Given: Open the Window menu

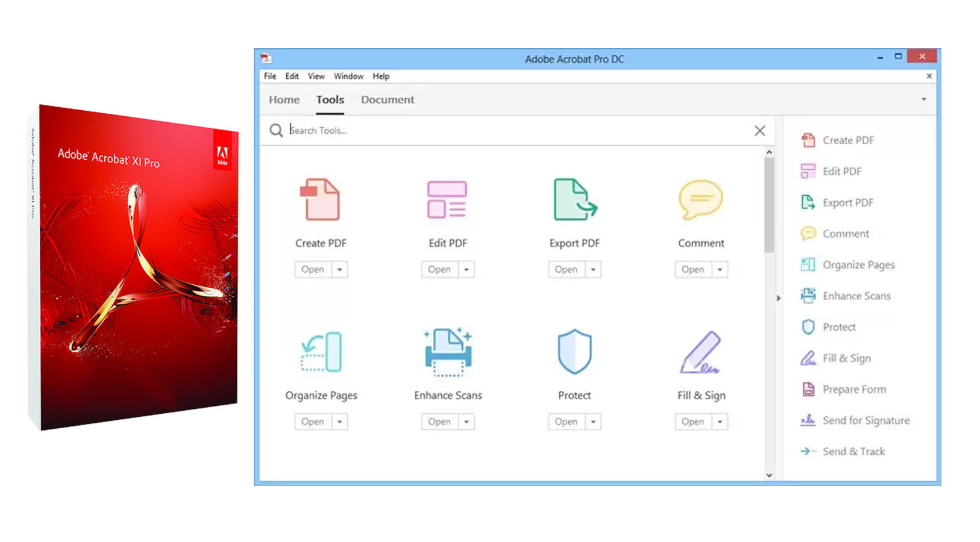Looking at the screenshot, I should [349, 76].
